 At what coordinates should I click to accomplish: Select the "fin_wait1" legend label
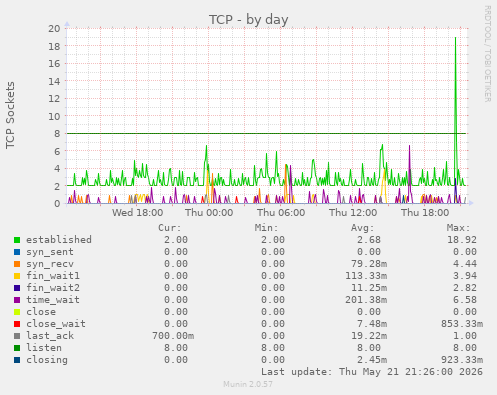pyautogui.click(x=53, y=276)
